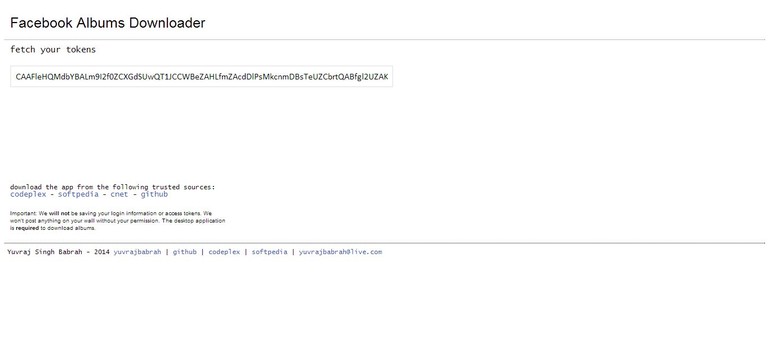Open the codeplex download link
This screenshot has height=360, width=769.
[28, 194]
